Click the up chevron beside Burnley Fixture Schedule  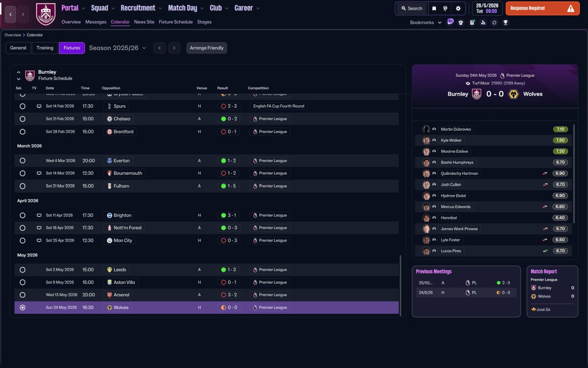coord(19,72)
